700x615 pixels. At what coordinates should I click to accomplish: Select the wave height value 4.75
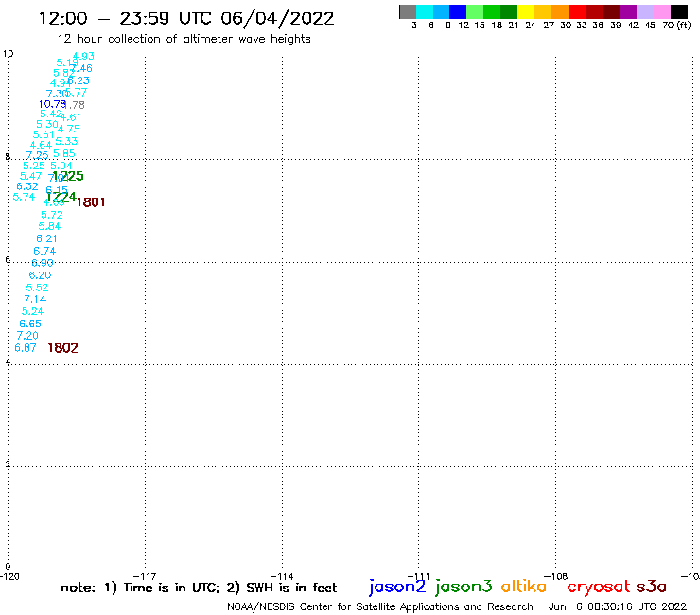(69, 129)
